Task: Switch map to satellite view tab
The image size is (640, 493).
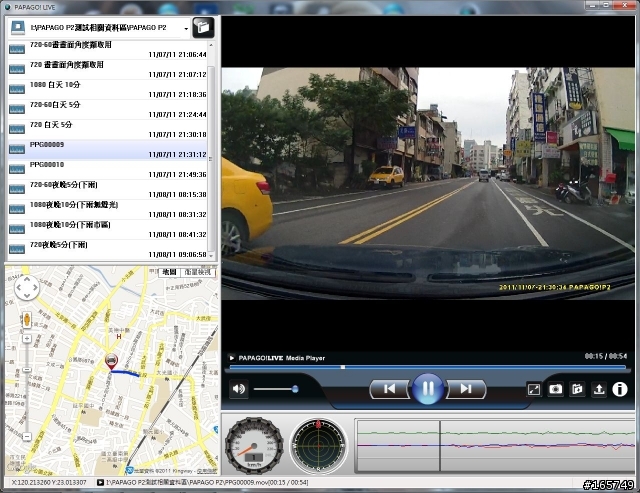Action: pos(198,272)
